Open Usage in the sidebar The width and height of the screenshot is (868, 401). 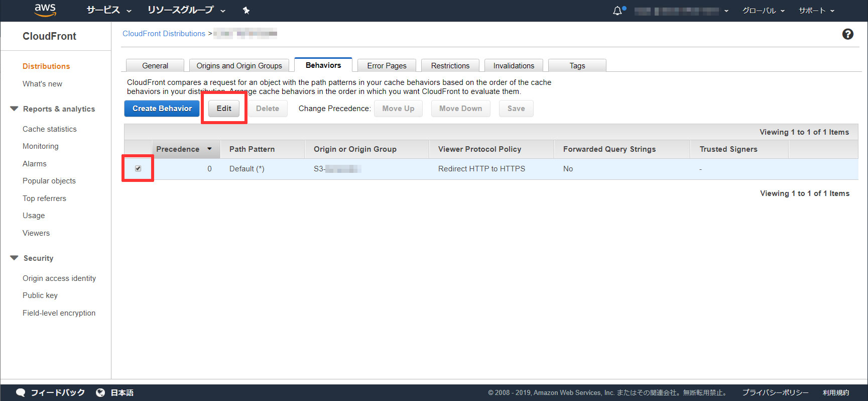34,216
